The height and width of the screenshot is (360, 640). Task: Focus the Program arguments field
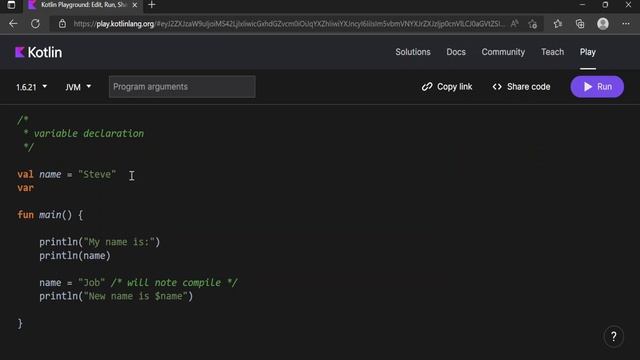pos(182,87)
